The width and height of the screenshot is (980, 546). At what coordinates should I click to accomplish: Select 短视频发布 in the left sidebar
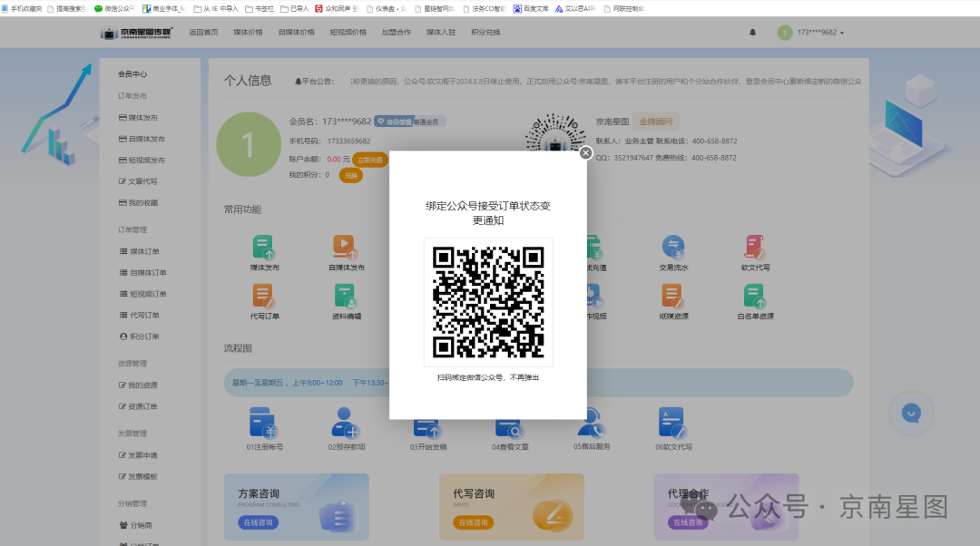pos(142,160)
